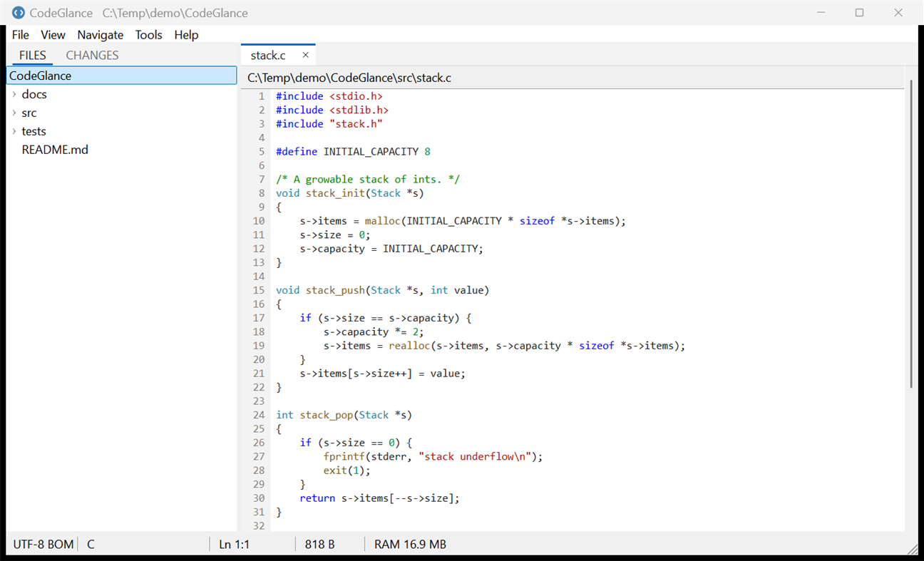Switch to the FILES tab

click(x=33, y=55)
